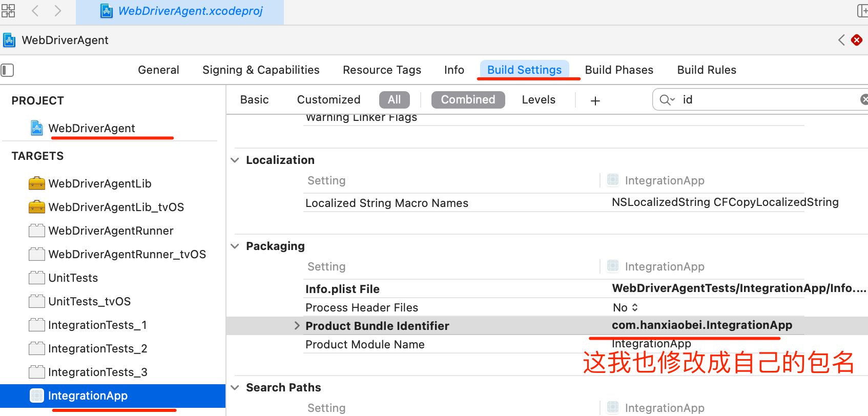Click the WebDriverAgent breadcrumb label

[x=65, y=40]
